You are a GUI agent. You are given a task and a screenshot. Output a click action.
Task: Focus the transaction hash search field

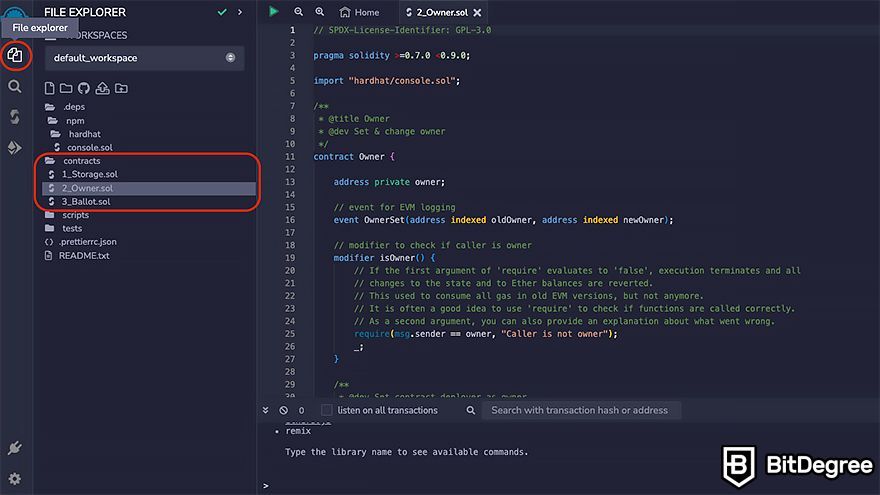[581, 410]
